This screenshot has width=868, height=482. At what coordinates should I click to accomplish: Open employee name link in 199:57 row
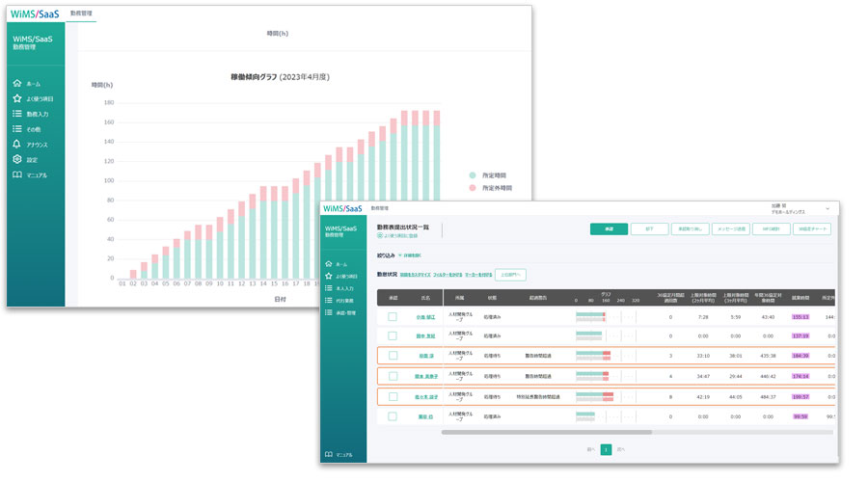(x=426, y=397)
